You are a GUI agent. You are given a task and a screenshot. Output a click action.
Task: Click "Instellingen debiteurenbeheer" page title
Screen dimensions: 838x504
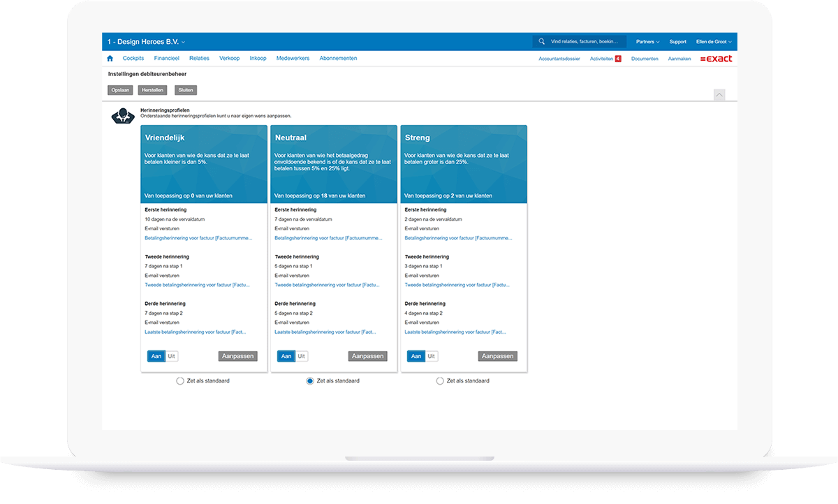pyautogui.click(x=147, y=74)
